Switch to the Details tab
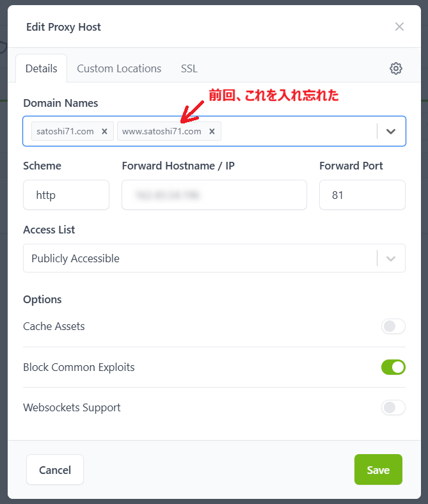This screenshot has width=428, height=504. pos(42,68)
